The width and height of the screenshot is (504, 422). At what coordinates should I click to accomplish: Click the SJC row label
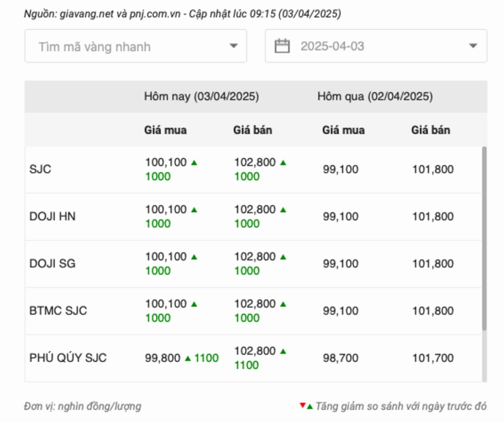pos(41,170)
